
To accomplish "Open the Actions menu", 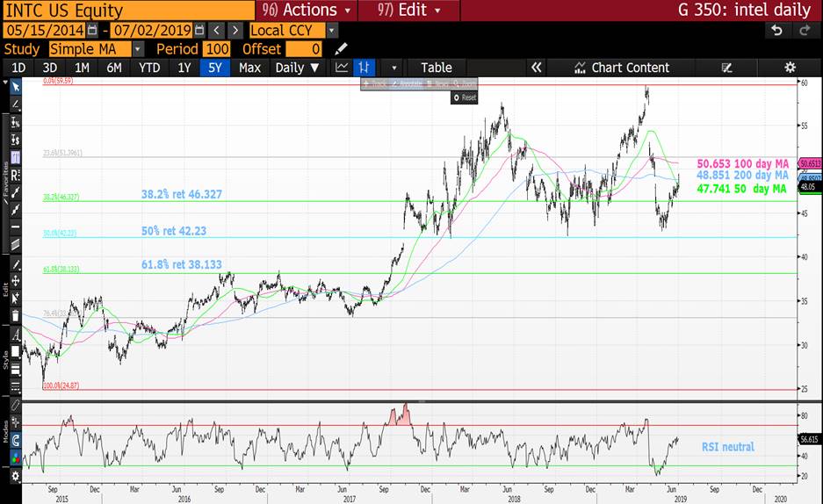I will pos(306,10).
